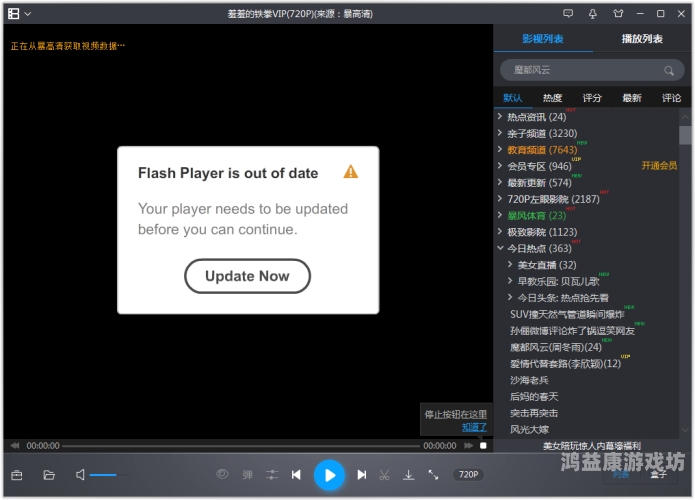Click the list scrollbar up arrow
This screenshot has width=695, height=500.
click(x=685, y=117)
